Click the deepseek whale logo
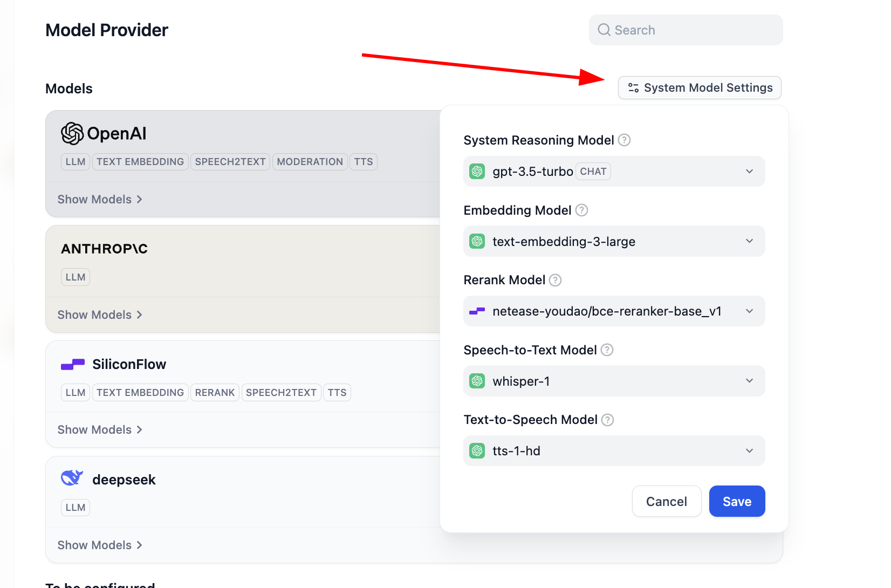Image resolution: width=891 pixels, height=588 pixels. (72, 478)
